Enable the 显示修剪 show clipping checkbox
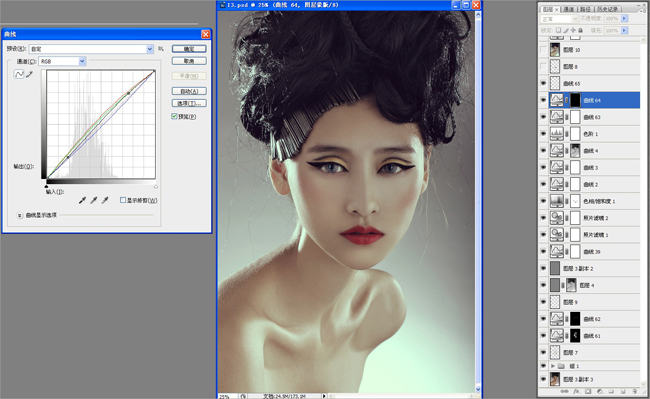 [123, 200]
